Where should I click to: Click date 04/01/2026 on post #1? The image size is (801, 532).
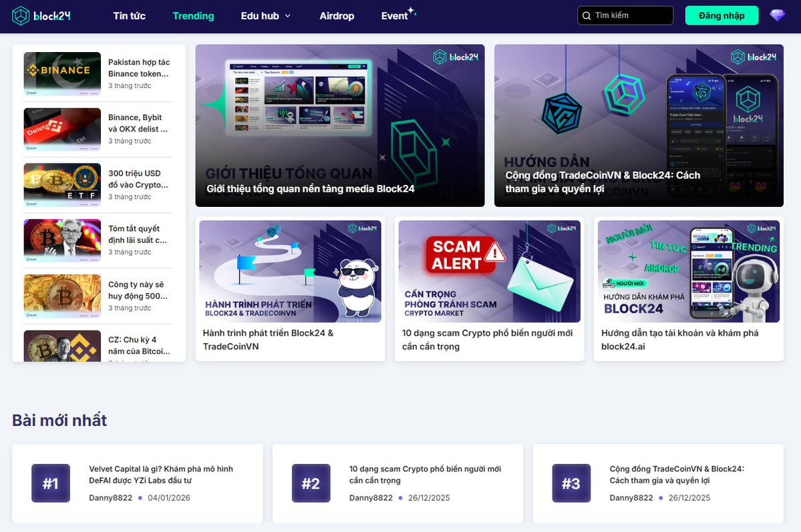pos(168,498)
